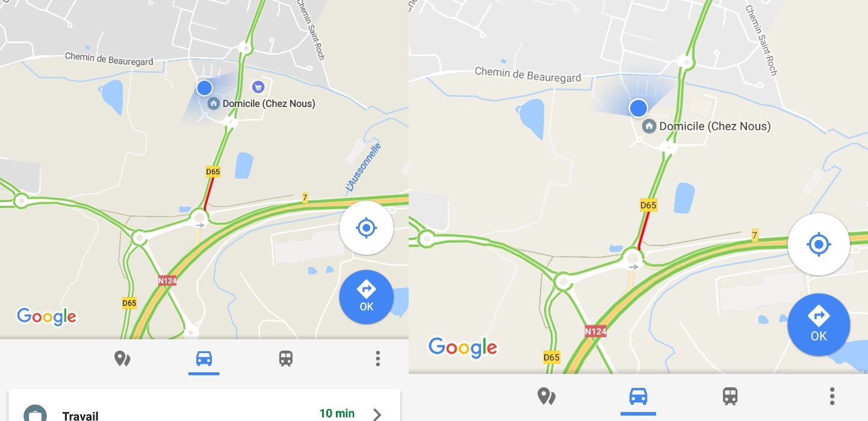The width and height of the screenshot is (868, 421).
Task: Tap the blue current-location dot on right map
Action: [x=638, y=108]
